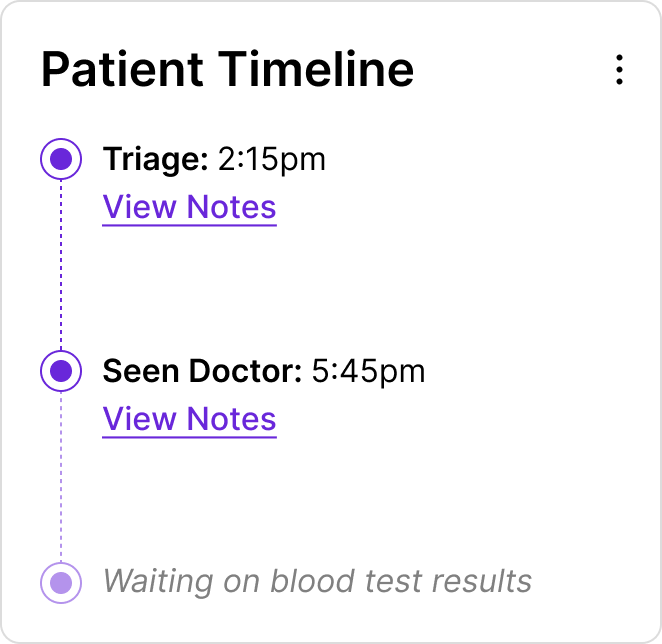662x644 pixels.
Task: Click the Waiting on blood test results text
Action: (x=317, y=581)
